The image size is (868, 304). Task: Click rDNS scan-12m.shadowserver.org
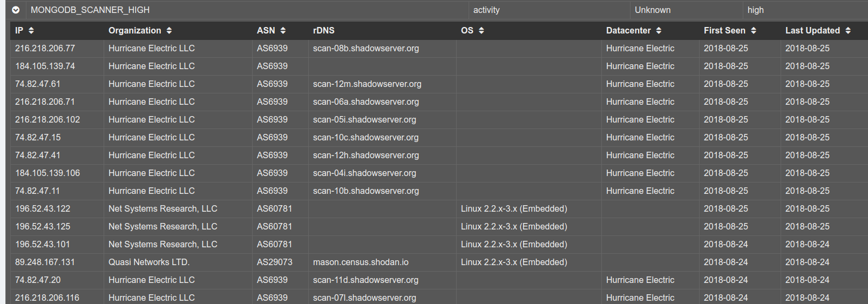pyautogui.click(x=367, y=84)
